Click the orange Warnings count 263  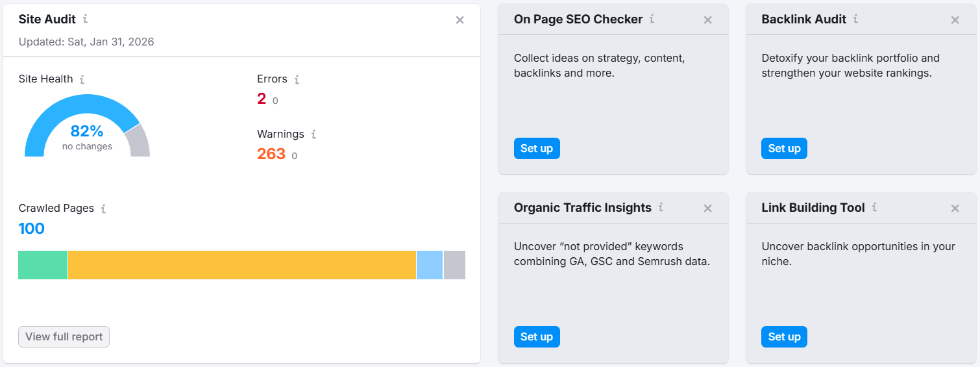[x=271, y=154]
